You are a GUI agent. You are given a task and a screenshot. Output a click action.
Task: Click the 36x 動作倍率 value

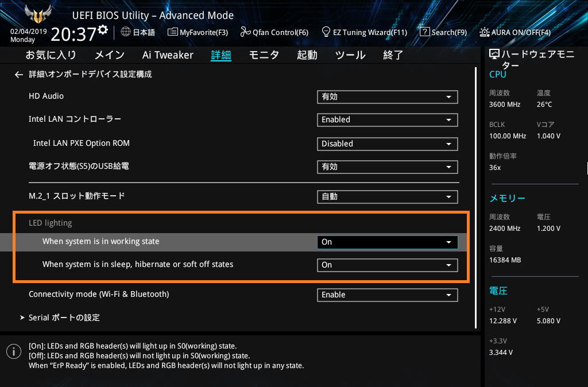pos(494,168)
